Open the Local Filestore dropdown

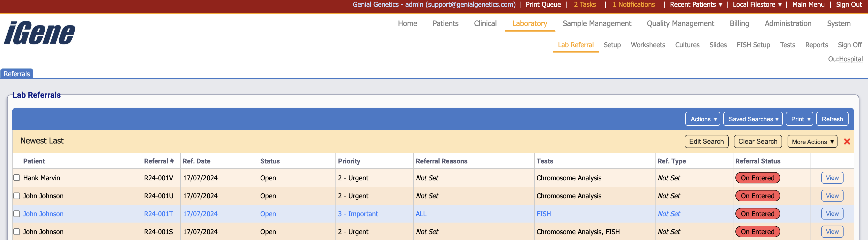tap(757, 5)
